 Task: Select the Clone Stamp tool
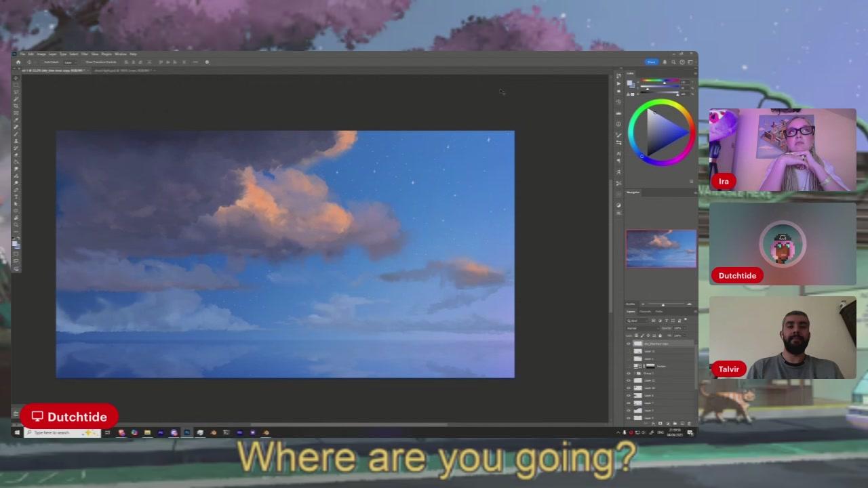click(x=16, y=141)
